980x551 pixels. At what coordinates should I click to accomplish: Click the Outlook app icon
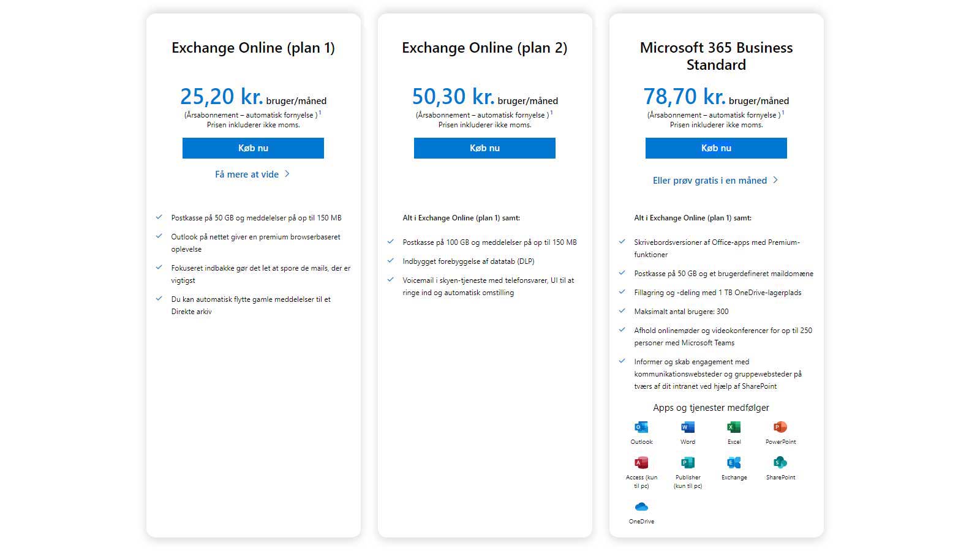641,427
